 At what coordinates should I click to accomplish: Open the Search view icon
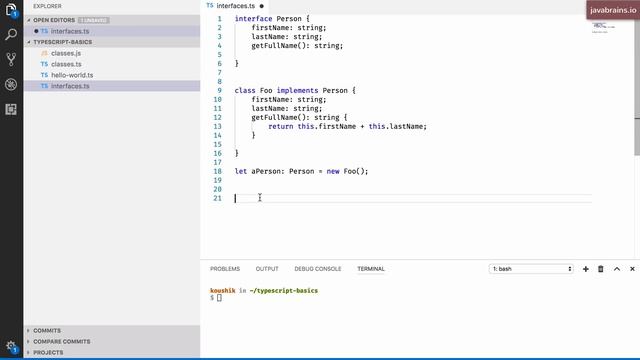pyautogui.click(x=11, y=35)
